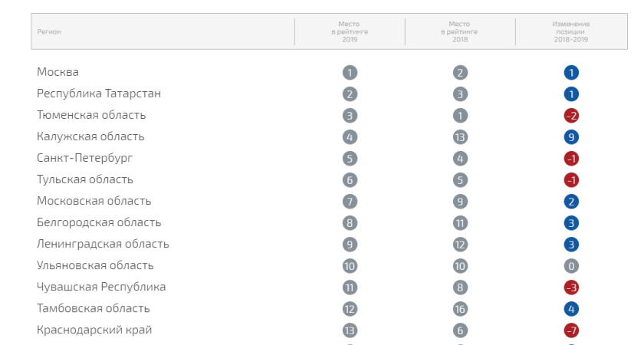Viewport: 644px width, 345px height.
Task: Click Krasnodar Krai's red -7 change badge
Action: click(x=570, y=330)
